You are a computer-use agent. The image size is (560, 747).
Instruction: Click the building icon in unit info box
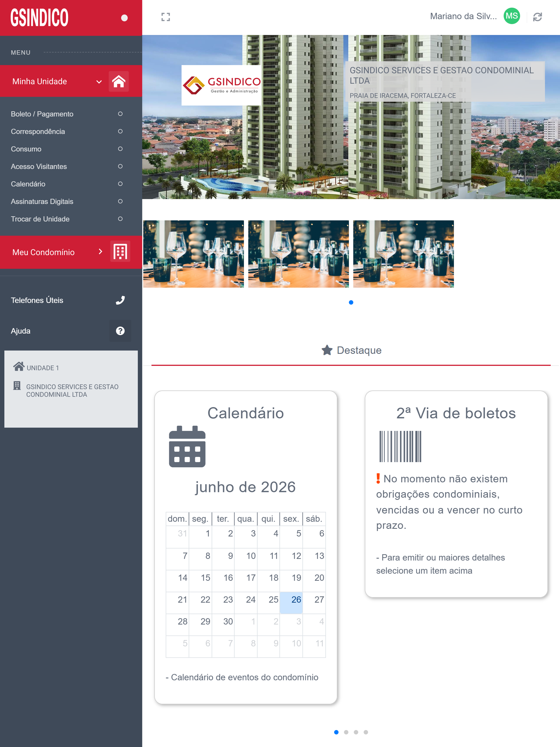pos(17,386)
